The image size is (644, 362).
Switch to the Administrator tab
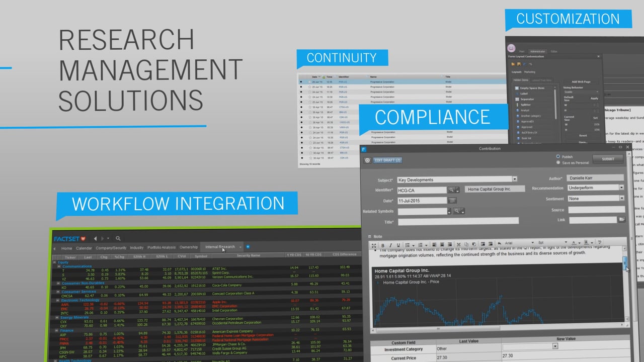(x=538, y=51)
